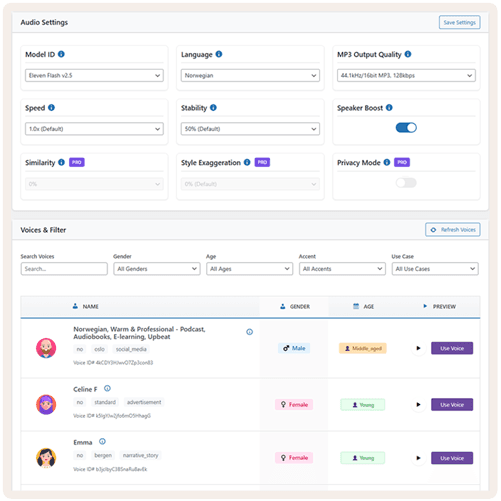The image size is (501, 501).
Task: Toggle the Privacy Mode switch
Action: click(x=406, y=183)
